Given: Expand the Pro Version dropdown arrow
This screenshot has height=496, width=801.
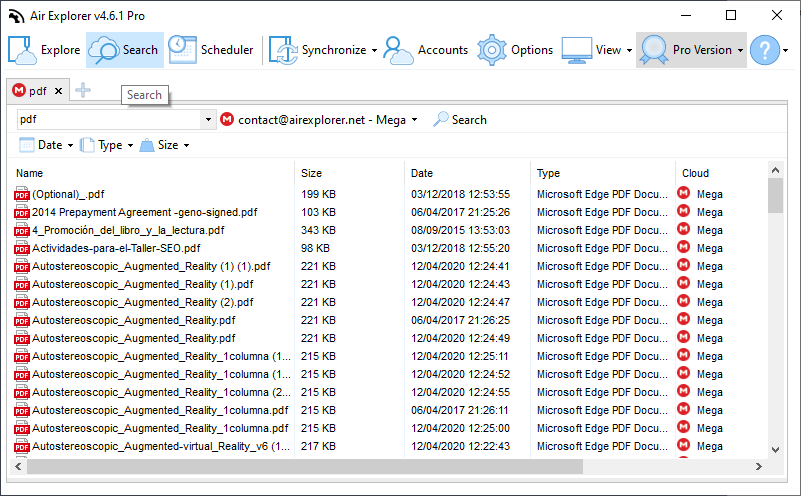Looking at the screenshot, I should [740, 51].
